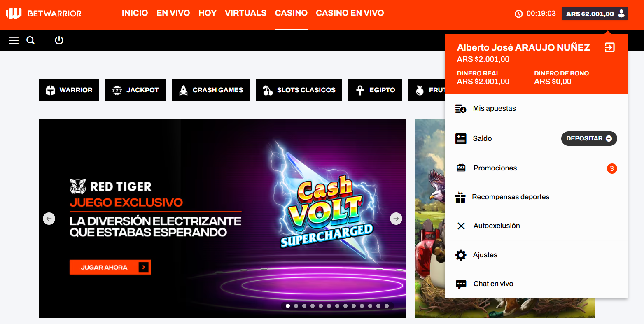Image resolution: width=644 pixels, height=324 pixels.
Task: Click the BetWarrior logo
Action: [x=44, y=14]
